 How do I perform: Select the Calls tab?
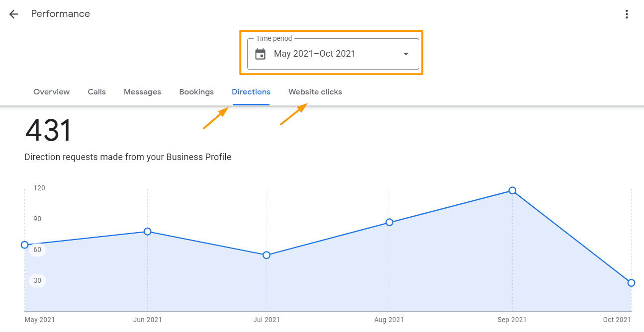[96, 92]
